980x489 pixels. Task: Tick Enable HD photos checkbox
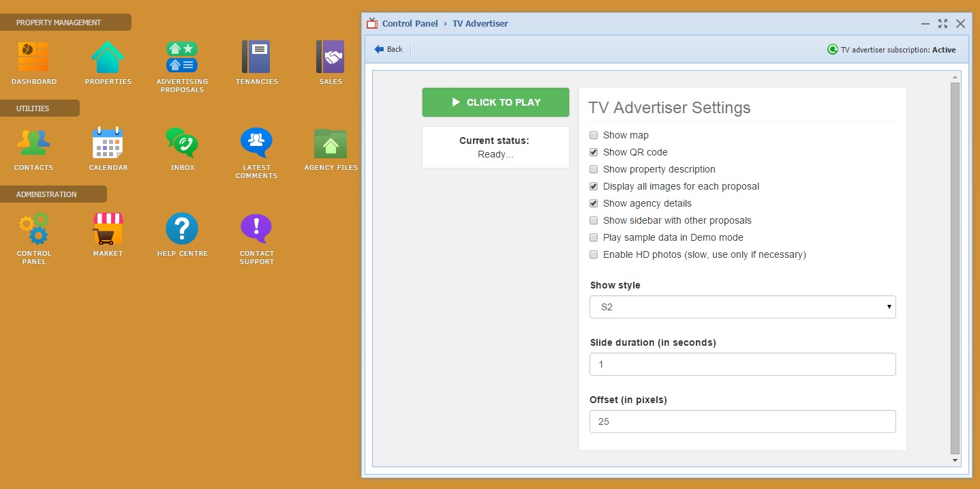(594, 254)
